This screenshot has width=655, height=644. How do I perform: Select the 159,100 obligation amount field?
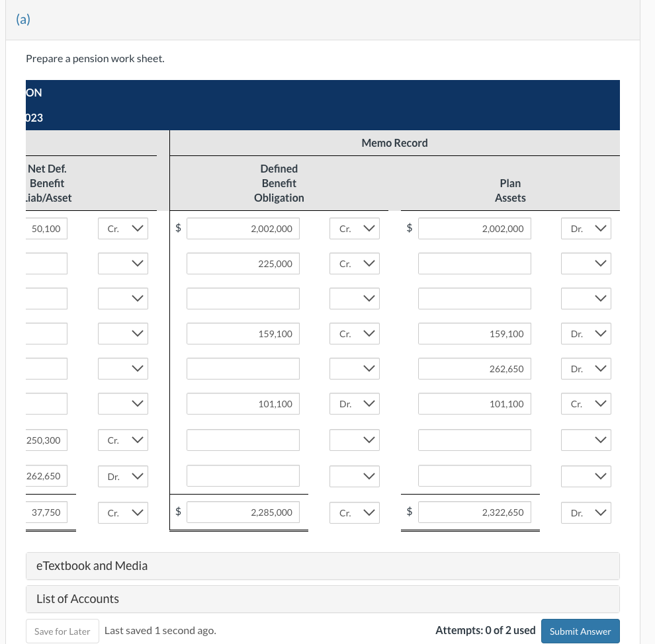click(243, 333)
